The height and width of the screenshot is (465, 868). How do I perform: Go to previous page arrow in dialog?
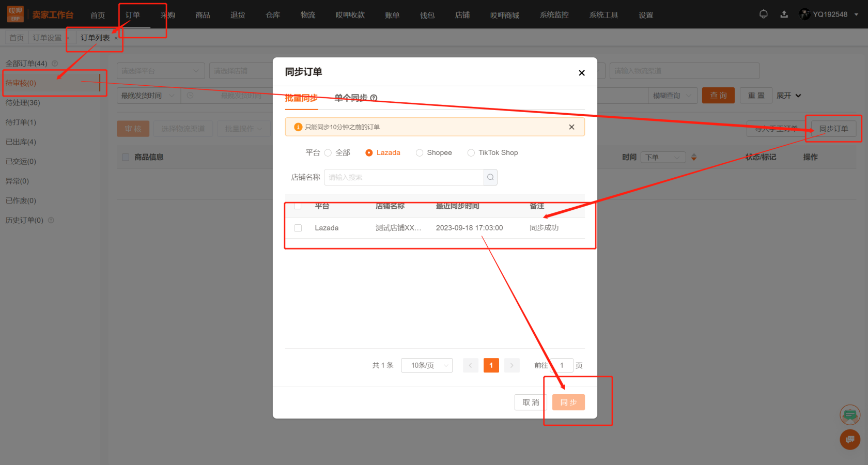[x=470, y=365]
